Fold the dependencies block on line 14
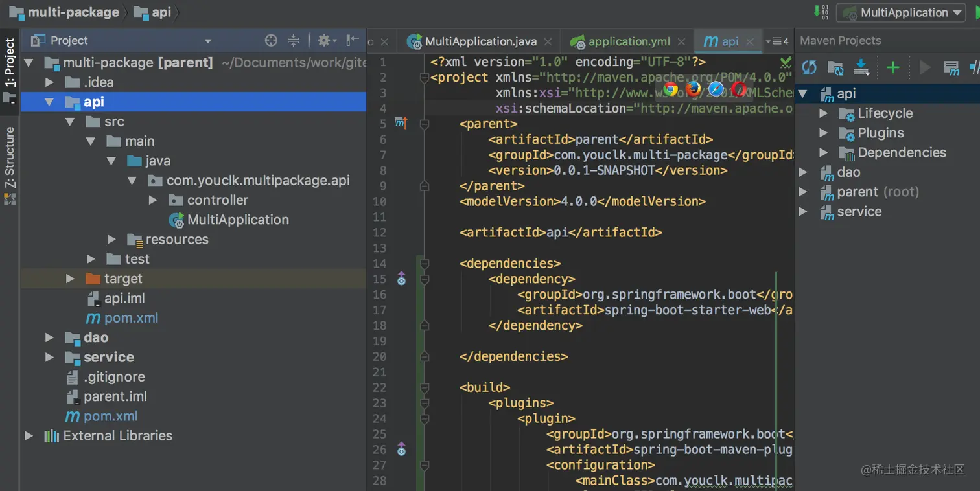Image resolution: width=980 pixels, height=491 pixels. coord(425,264)
